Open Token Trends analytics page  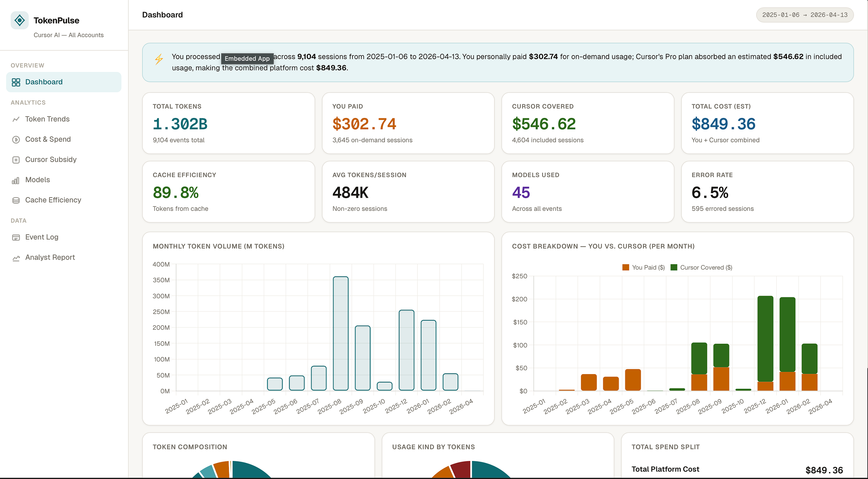click(64, 119)
